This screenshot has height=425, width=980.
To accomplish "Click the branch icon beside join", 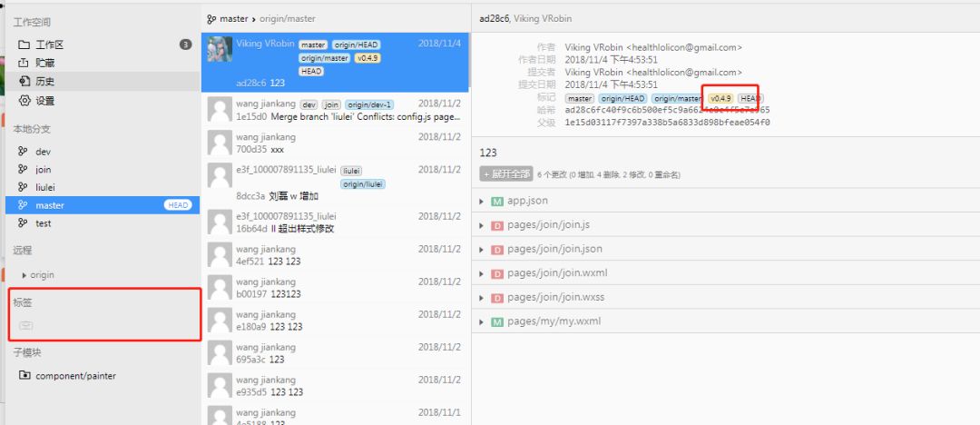I will (x=23, y=169).
